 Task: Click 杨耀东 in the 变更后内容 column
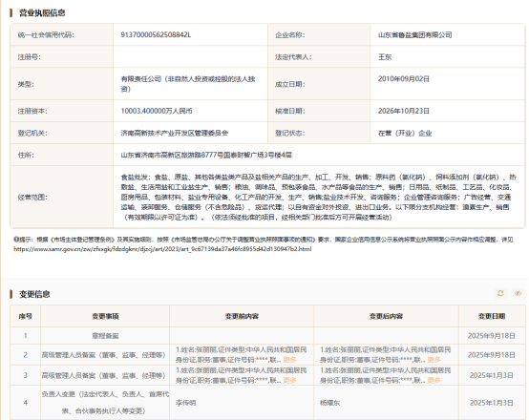330,403
